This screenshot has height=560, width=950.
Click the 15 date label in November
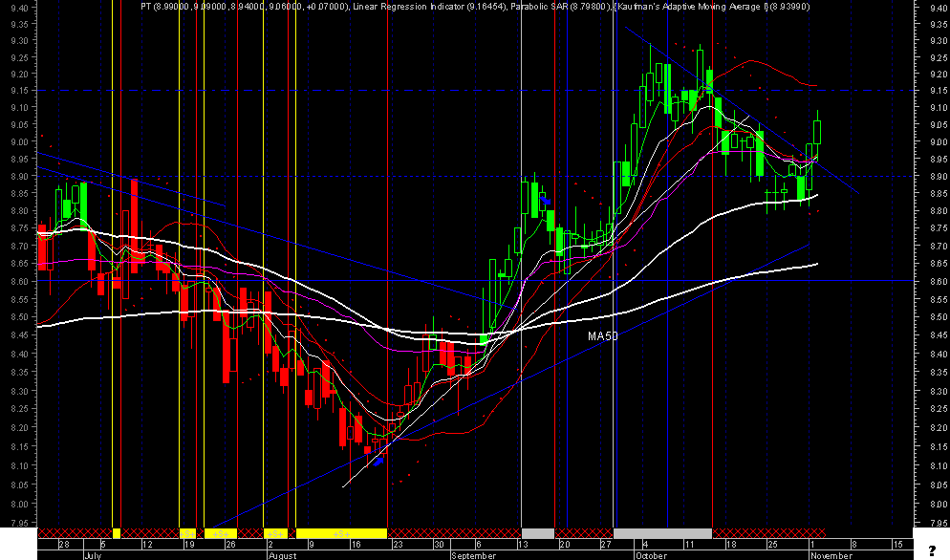click(897, 545)
